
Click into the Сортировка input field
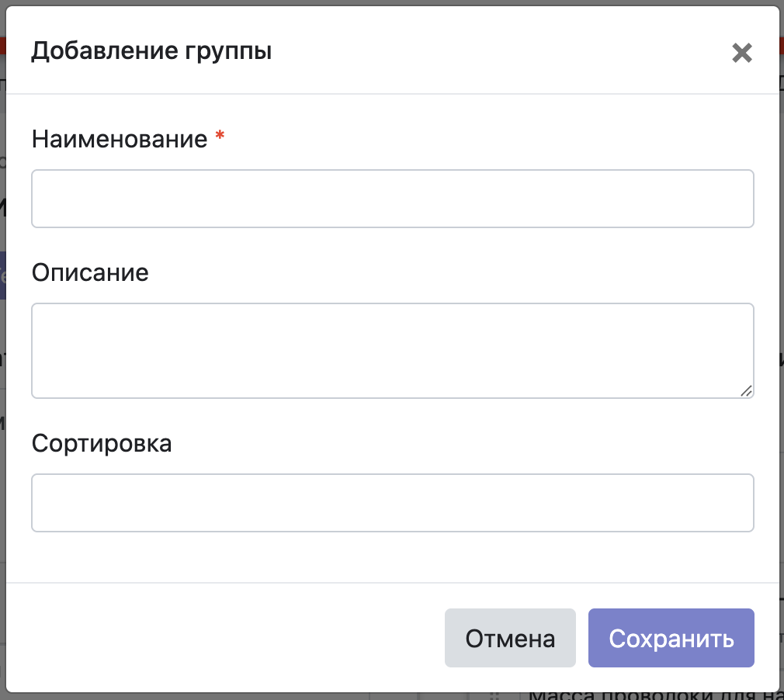392,503
